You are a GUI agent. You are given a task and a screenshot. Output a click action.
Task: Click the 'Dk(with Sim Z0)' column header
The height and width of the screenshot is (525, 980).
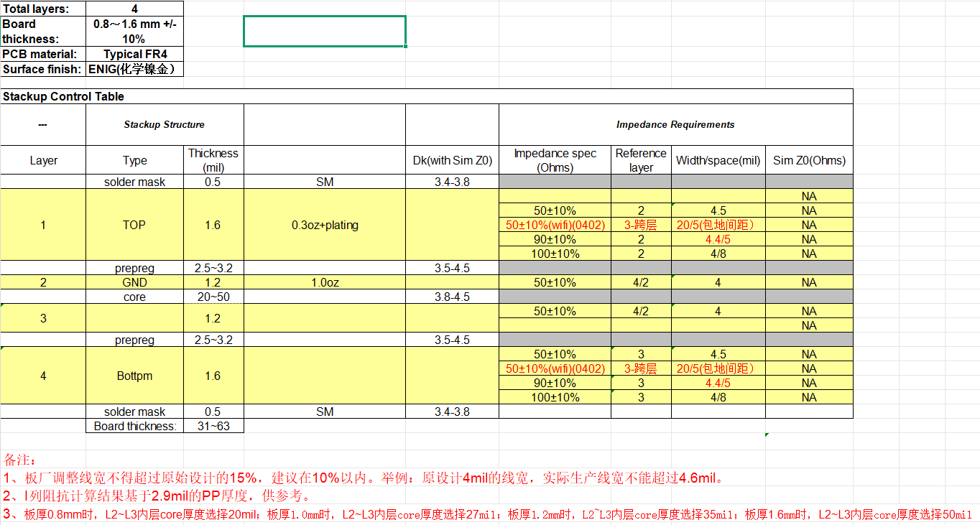click(x=452, y=160)
